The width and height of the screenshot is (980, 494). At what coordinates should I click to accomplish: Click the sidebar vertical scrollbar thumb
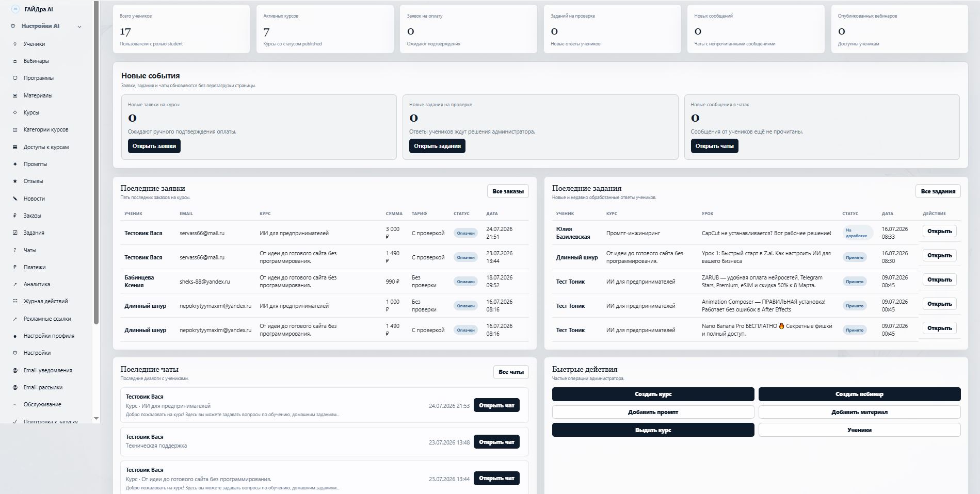pyautogui.click(x=96, y=162)
